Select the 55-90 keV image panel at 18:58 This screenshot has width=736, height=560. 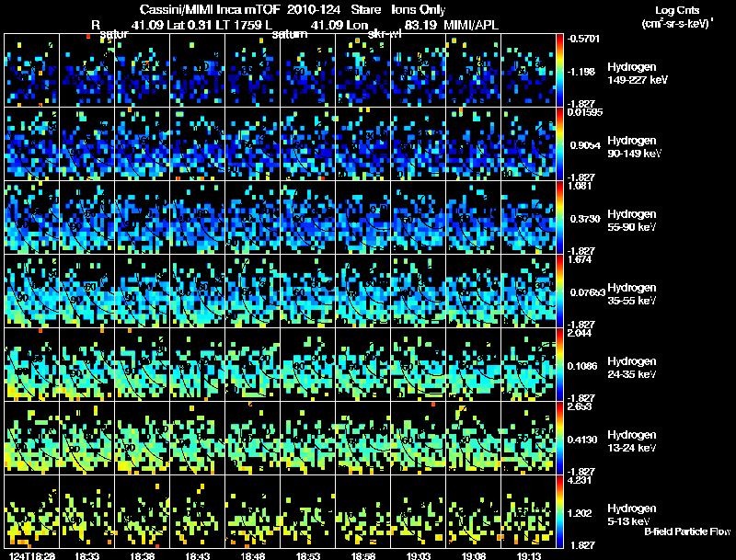(362, 218)
